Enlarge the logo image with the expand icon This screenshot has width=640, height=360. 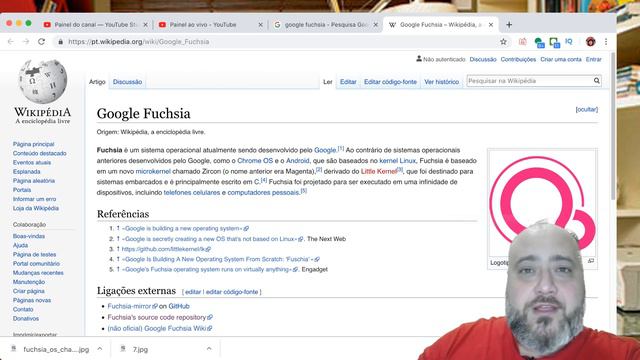click(591, 261)
